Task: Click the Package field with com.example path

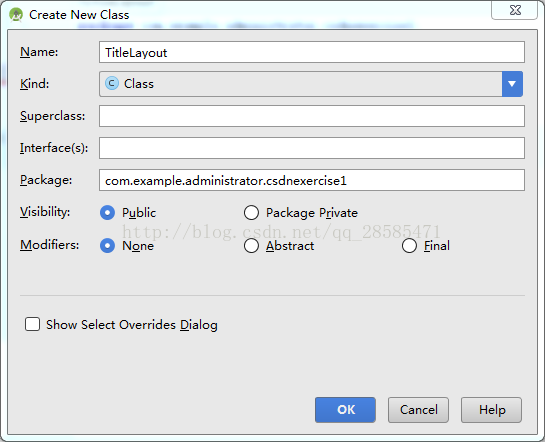Action: click(x=312, y=180)
